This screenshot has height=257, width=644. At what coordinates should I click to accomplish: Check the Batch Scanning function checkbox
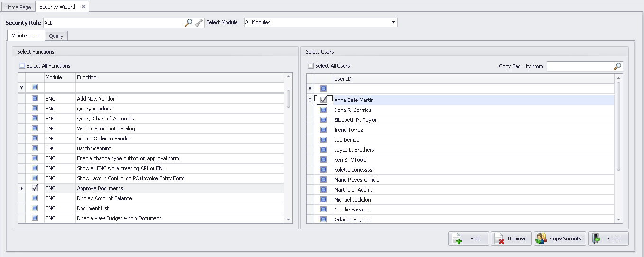point(35,148)
